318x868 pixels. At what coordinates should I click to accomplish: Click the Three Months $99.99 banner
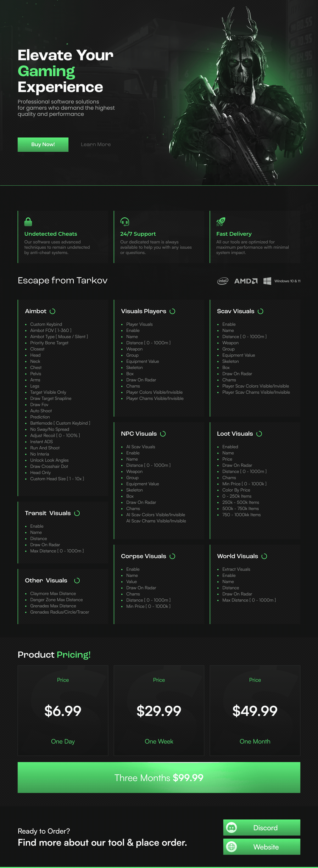pos(159,778)
